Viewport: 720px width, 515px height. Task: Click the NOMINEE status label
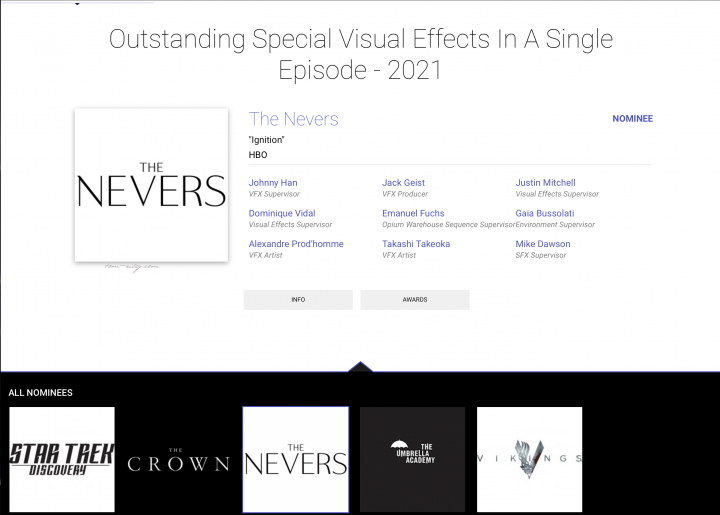click(x=632, y=119)
